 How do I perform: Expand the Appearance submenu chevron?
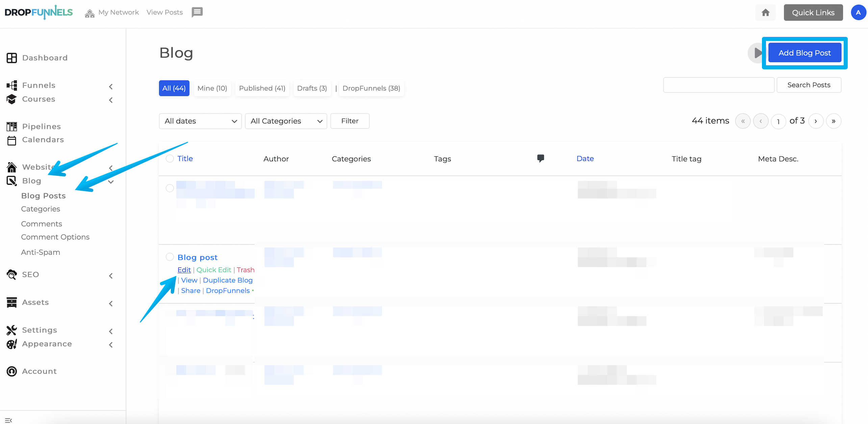[x=111, y=345]
